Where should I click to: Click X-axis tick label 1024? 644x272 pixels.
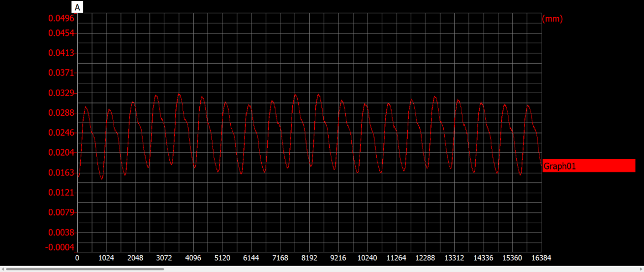pyautogui.click(x=106, y=258)
